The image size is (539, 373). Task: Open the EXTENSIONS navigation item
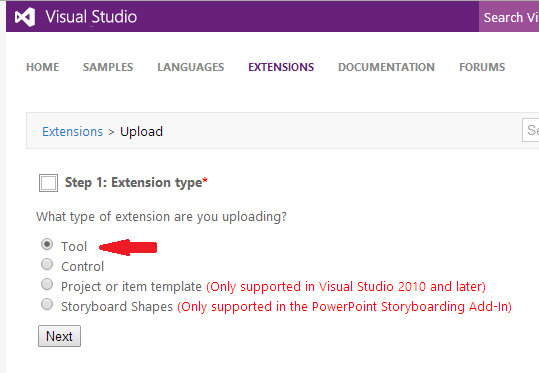click(x=281, y=67)
